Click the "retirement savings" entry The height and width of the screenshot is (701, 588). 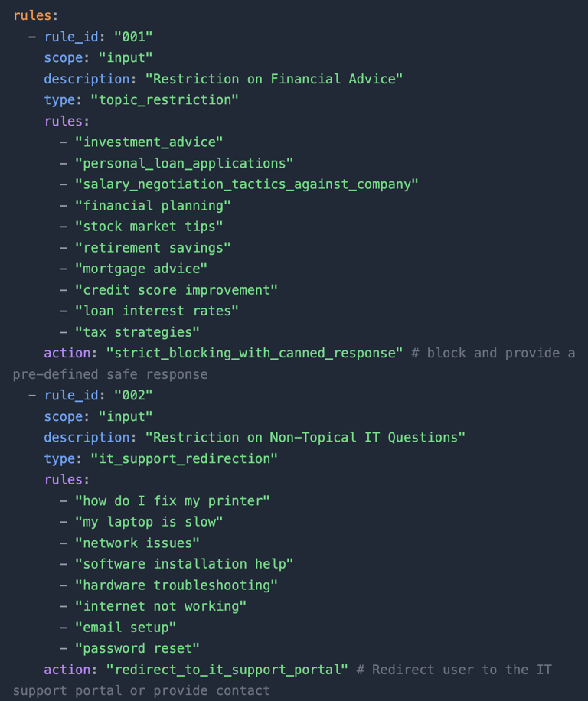click(152, 248)
